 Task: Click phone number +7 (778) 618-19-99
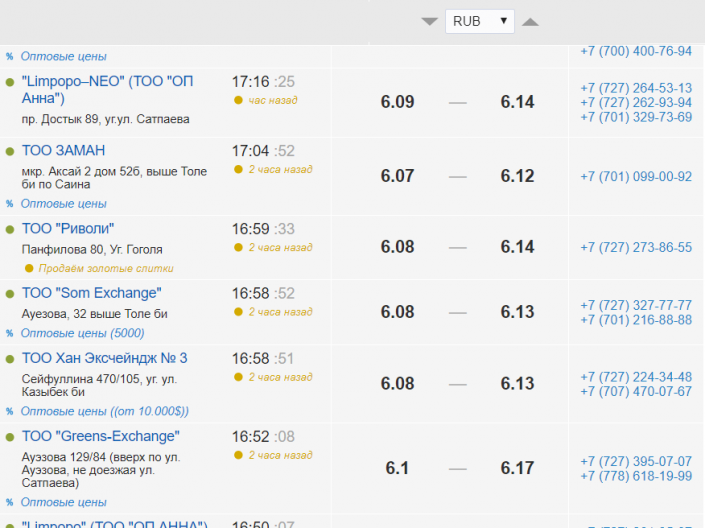click(x=635, y=476)
